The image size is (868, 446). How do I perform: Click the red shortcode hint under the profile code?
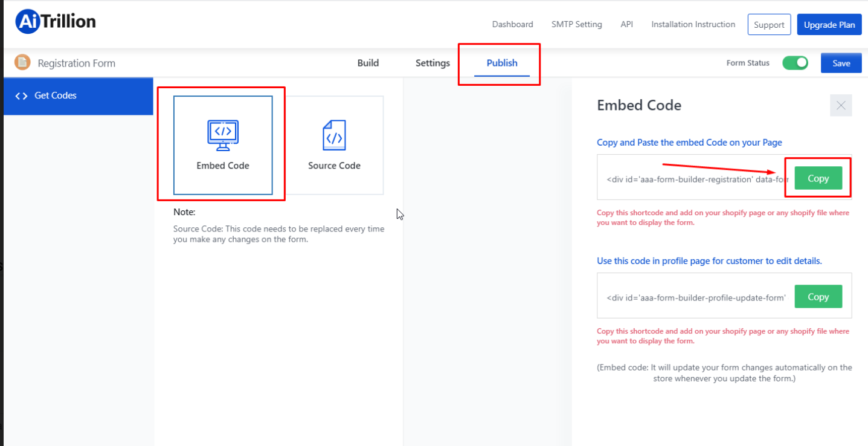(x=723, y=336)
